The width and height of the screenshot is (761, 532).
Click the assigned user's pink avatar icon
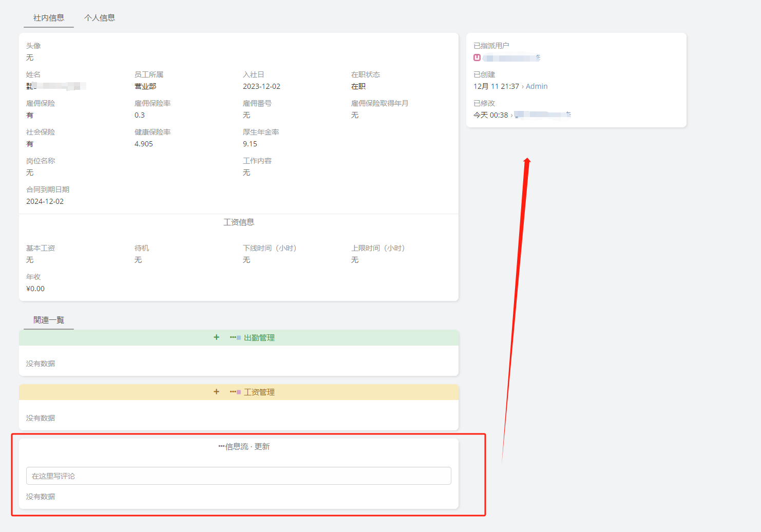[x=477, y=58]
